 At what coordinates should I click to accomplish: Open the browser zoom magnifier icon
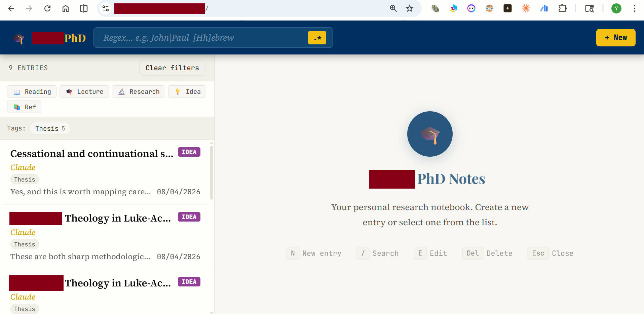393,8
